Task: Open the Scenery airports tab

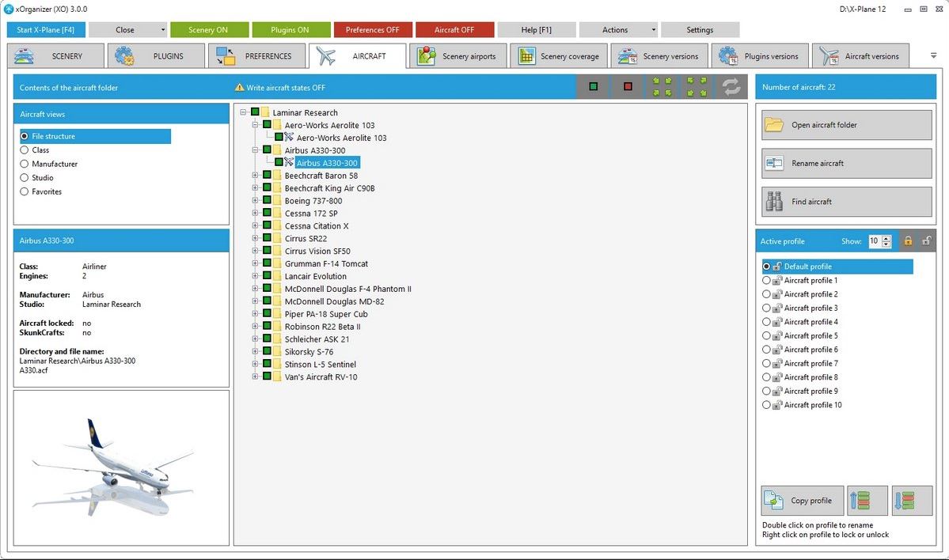Action: click(x=457, y=55)
